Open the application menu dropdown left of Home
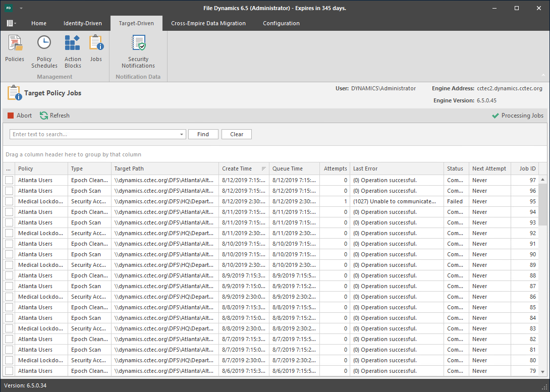550x392 pixels. pyautogui.click(x=11, y=23)
